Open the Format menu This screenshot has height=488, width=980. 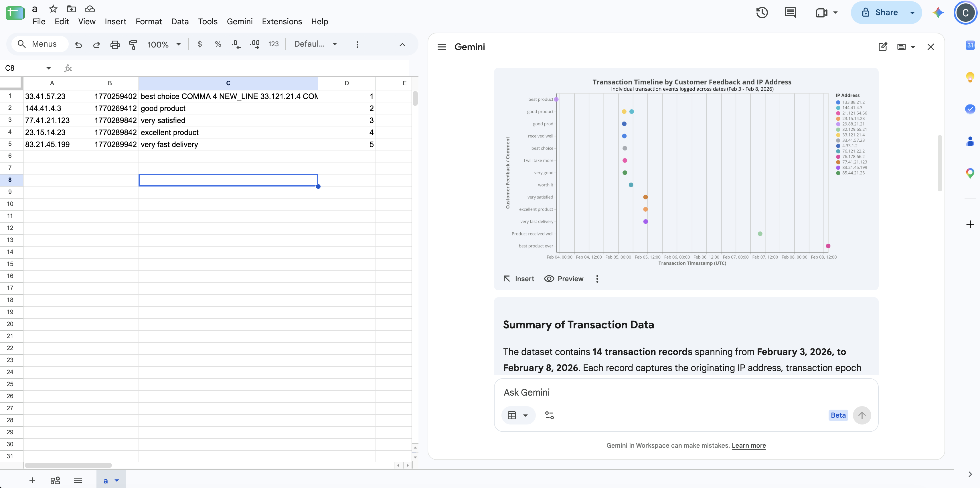(x=149, y=22)
